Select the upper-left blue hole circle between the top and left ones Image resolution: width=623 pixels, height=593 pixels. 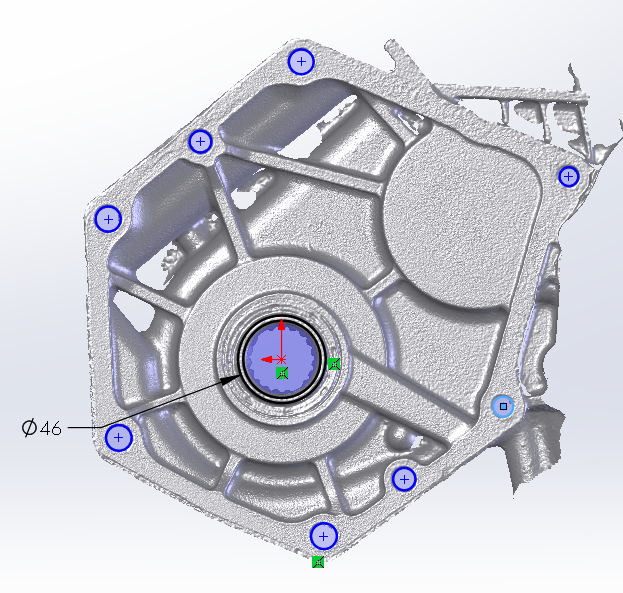(201, 141)
